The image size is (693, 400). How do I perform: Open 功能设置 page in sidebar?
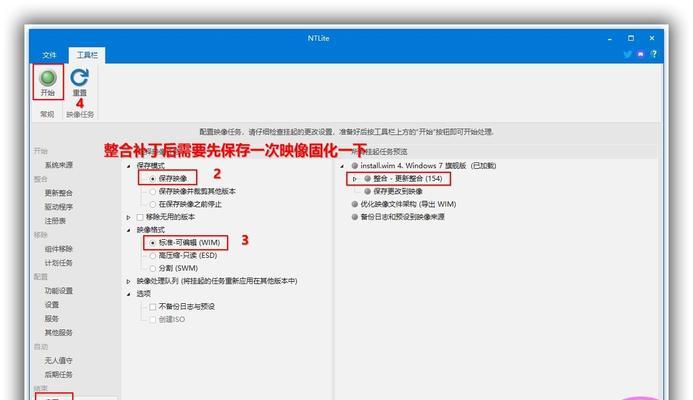[x=59, y=291]
